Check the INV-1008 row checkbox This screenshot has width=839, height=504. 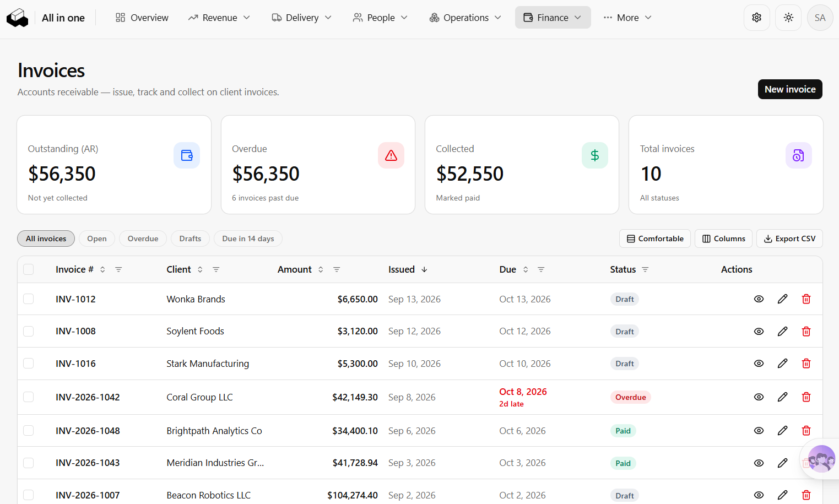tap(29, 331)
